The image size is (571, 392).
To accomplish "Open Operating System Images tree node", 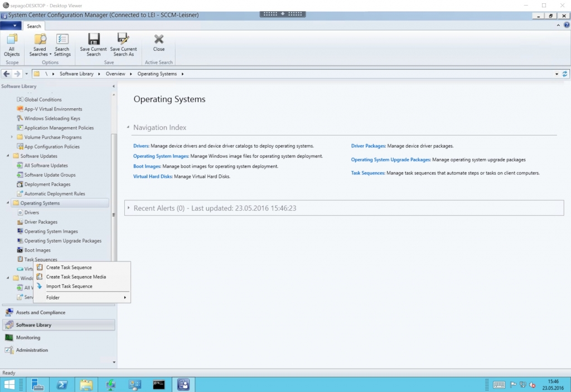I will (x=51, y=231).
